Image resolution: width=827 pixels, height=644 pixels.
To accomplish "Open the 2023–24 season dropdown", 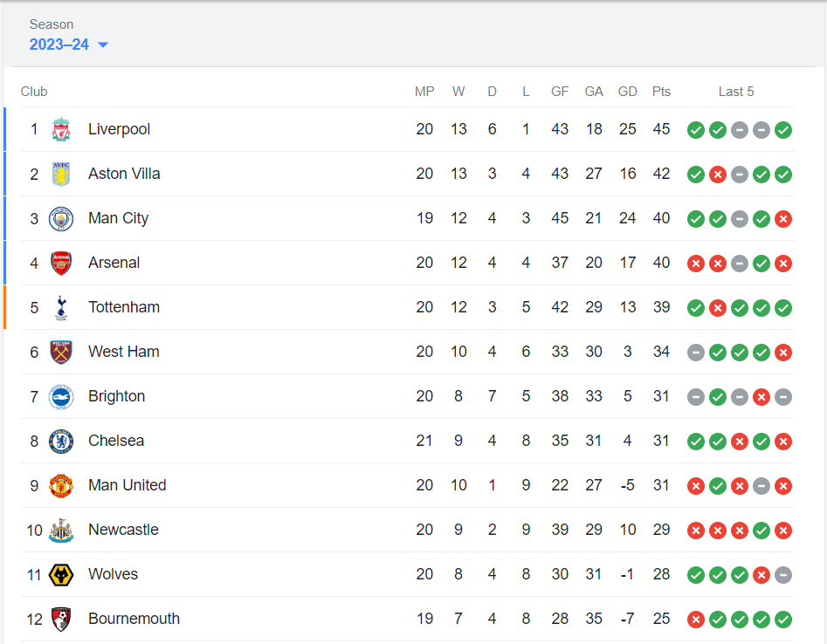I will (x=59, y=45).
